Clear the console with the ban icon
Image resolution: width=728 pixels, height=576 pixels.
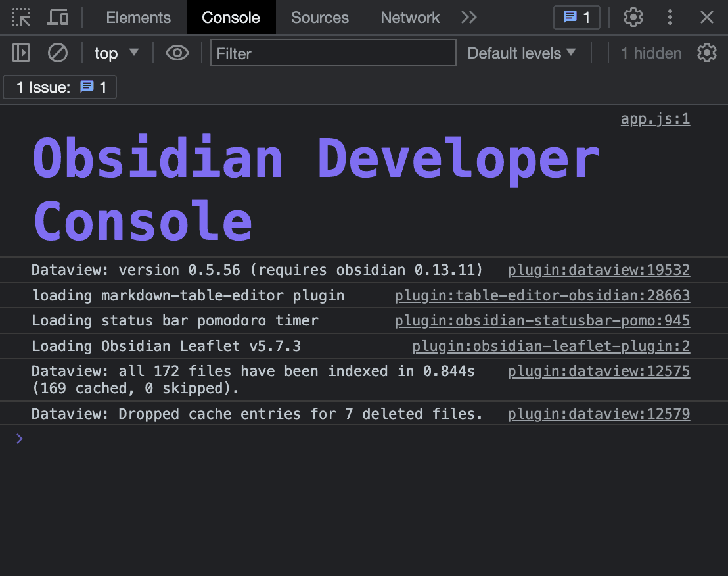coord(58,53)
